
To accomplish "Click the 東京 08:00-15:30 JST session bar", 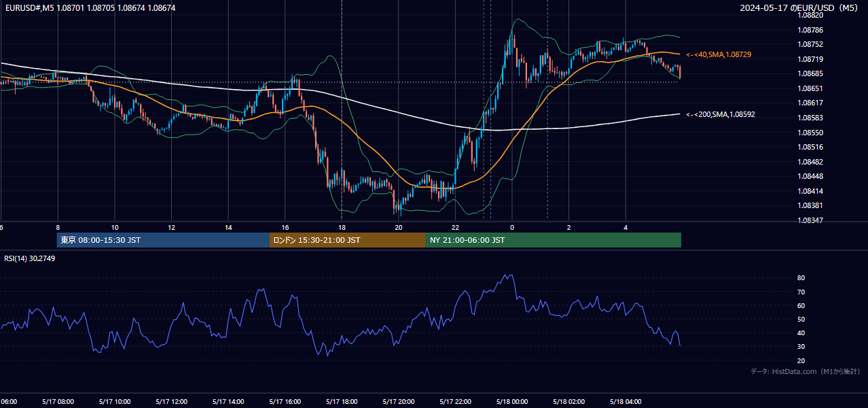I will tap(163, 240).
